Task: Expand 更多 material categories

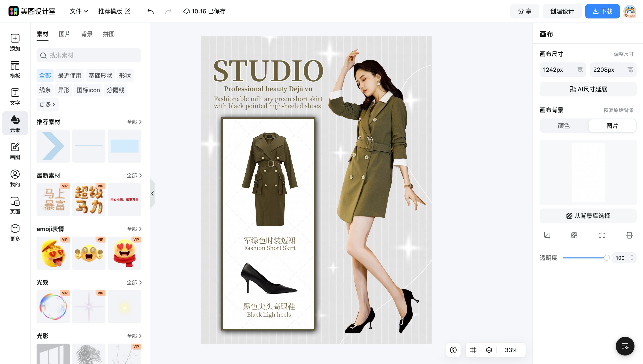Action: [47, 104]
